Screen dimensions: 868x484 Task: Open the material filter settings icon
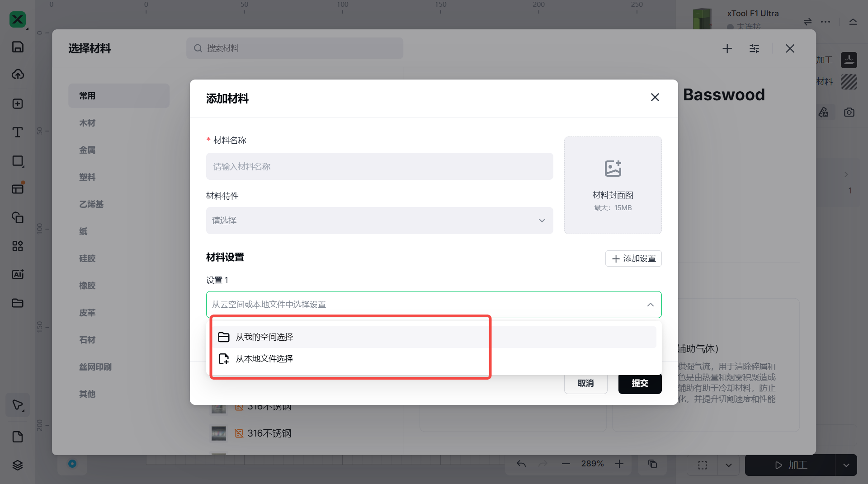754,48
